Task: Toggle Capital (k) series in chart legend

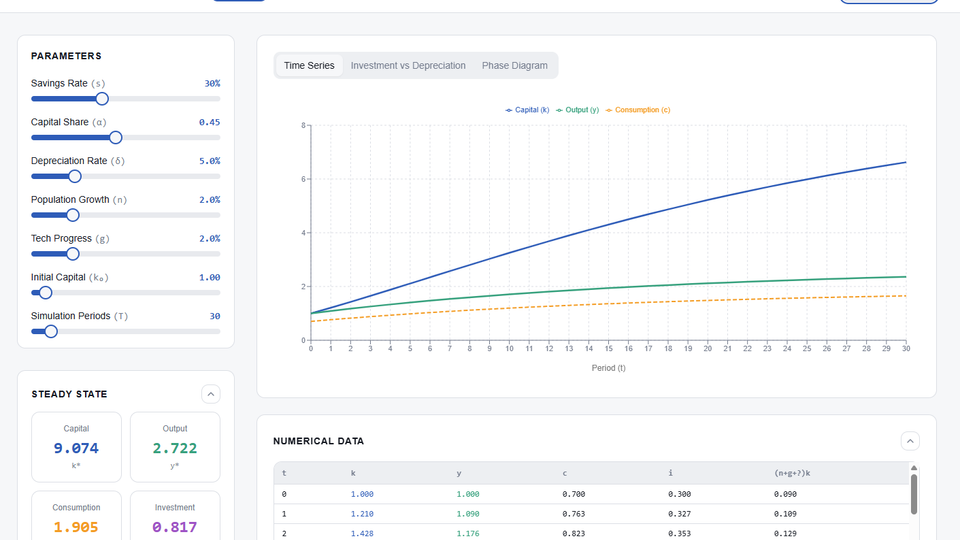Action: pyautogui.click(x=527, y=110)
